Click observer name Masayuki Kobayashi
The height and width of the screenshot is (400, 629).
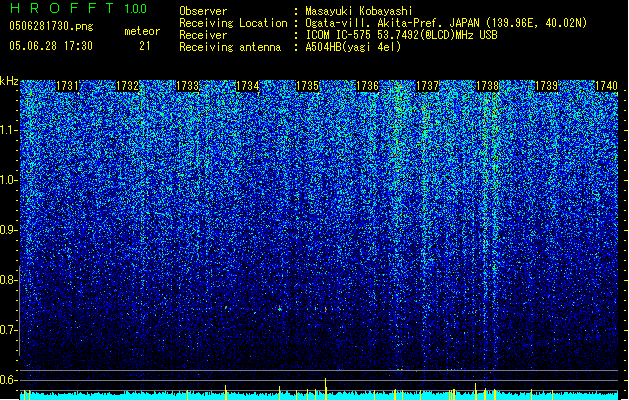(359, 11)
